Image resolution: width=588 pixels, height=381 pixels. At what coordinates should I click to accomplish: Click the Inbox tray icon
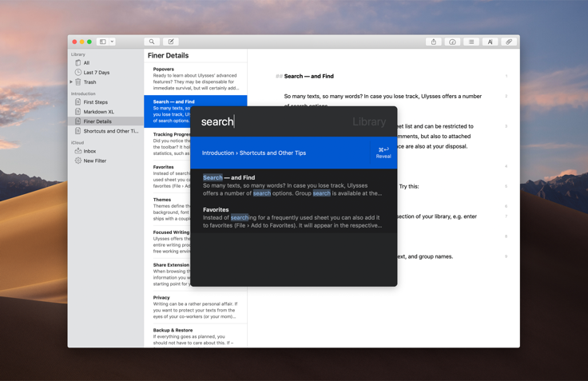click(78, 151)
